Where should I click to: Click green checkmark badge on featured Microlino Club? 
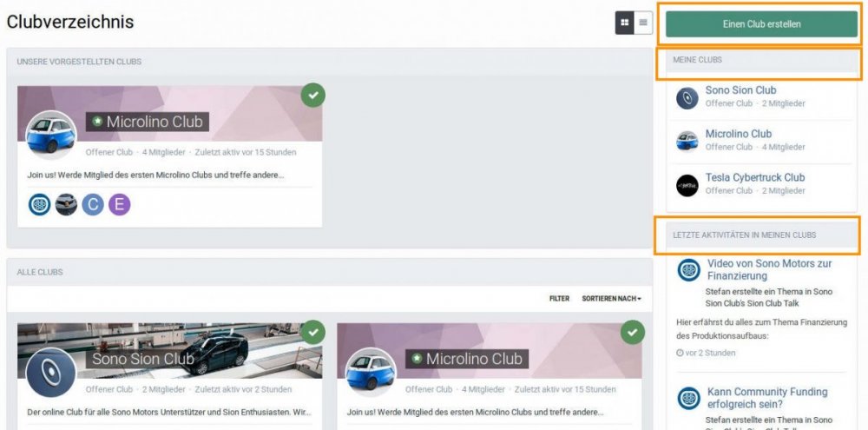click(x=313, y=95)
